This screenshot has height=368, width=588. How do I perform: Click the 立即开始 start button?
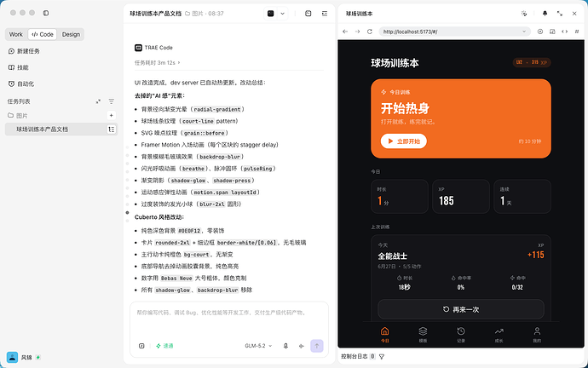click(404, 141)
